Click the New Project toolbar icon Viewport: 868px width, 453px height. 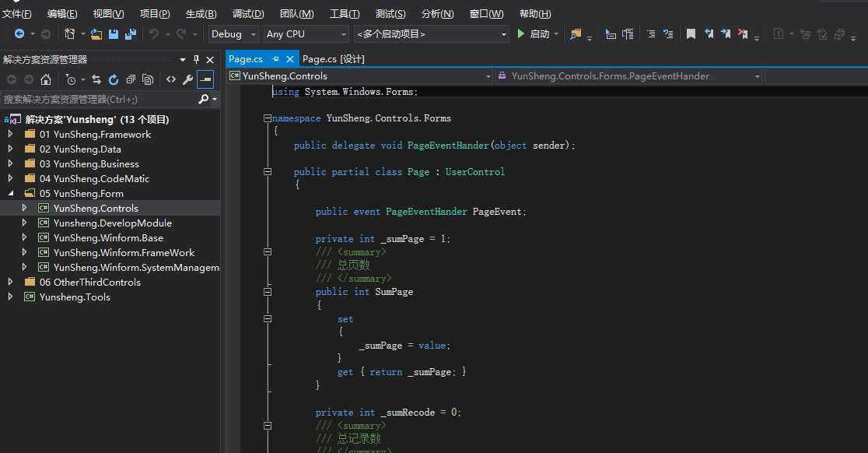69,33
